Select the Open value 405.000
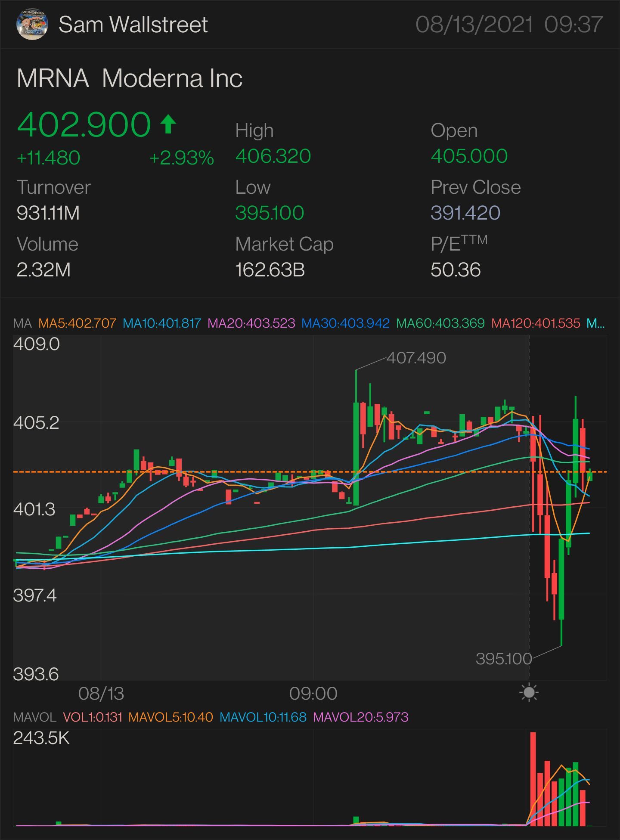620x840 pixels. 469,156
